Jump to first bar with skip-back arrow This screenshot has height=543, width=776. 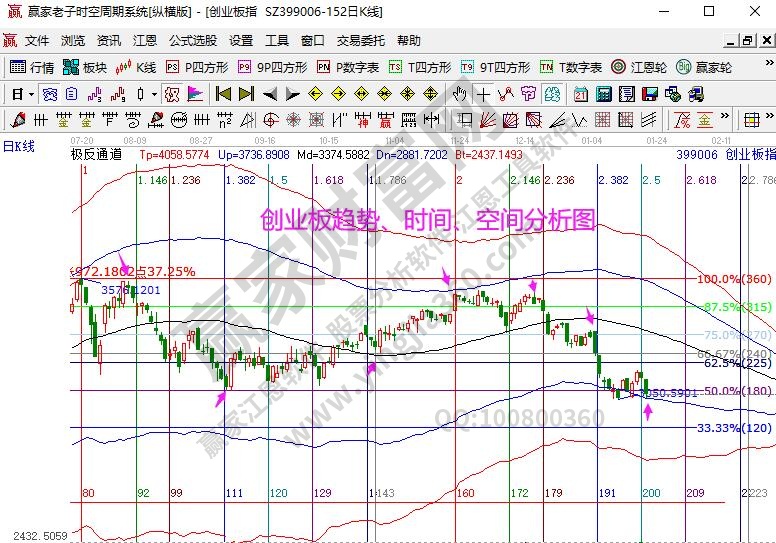click(x=223, y=94)
